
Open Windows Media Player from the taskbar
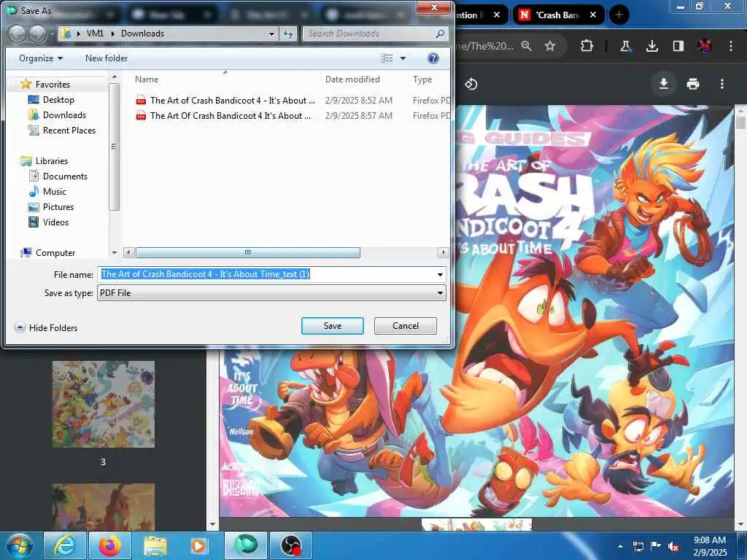point(200,545)
